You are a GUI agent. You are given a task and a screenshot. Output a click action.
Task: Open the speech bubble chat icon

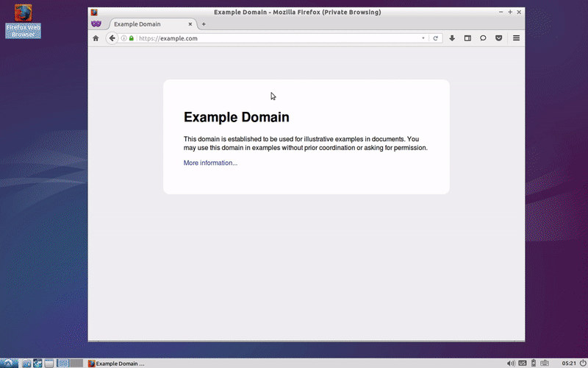click(x=483, y=38)
